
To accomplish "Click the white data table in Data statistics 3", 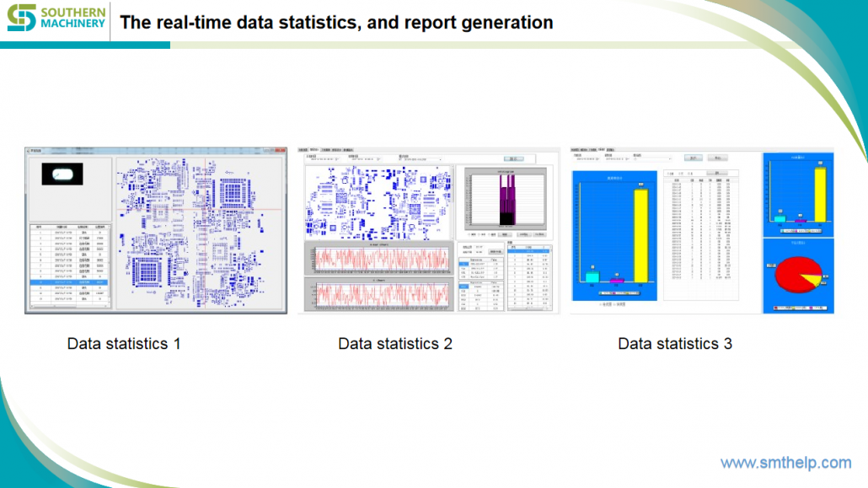I will [x=701, y=235].
